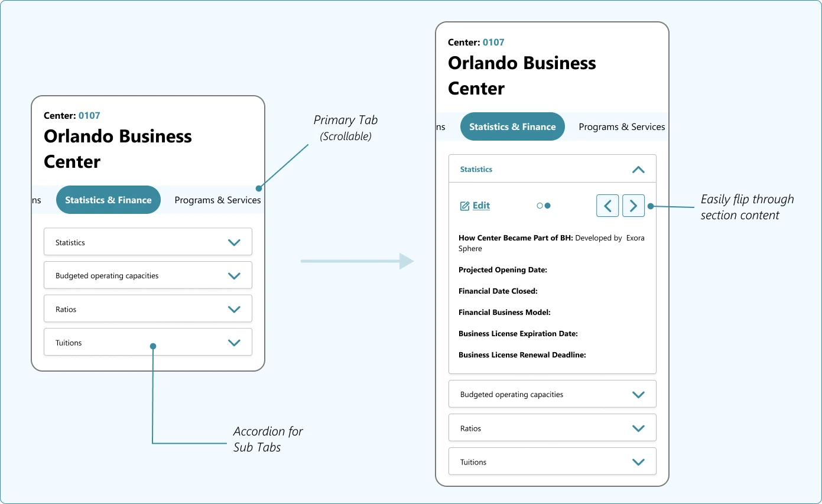The height and width of the screenshot is (504, 822).
Task: Select Statistics & Finance tab in left mockup
Action: coord(108,200)
